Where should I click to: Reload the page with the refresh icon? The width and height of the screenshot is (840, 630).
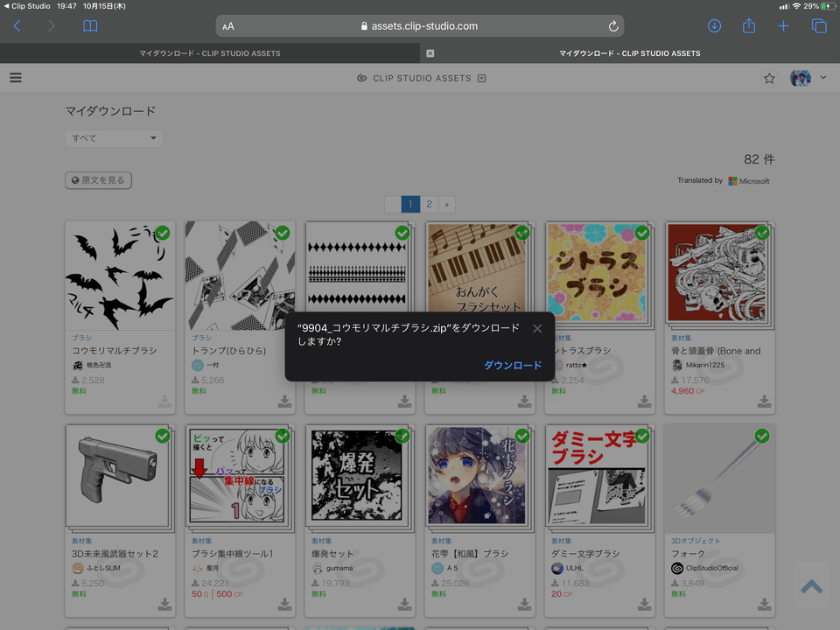pyautogui.click(x=612, y=25)
